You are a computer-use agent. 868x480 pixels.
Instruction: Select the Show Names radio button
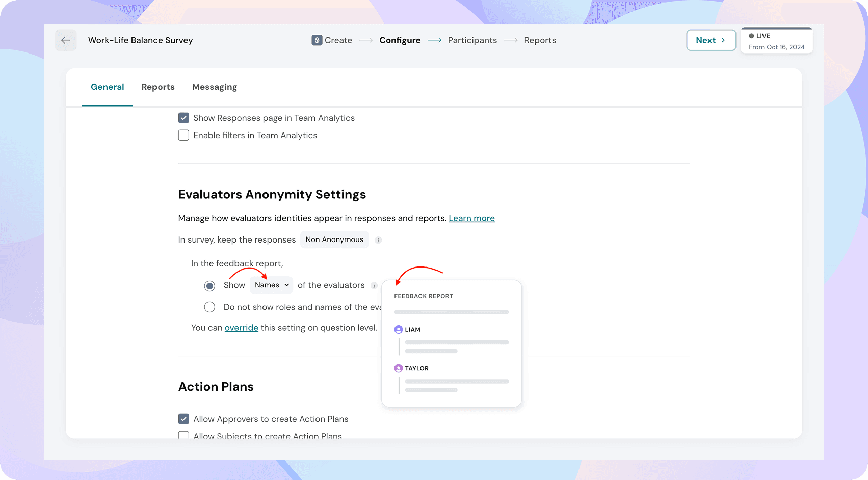pyautogui.click(x=209, y=286)
